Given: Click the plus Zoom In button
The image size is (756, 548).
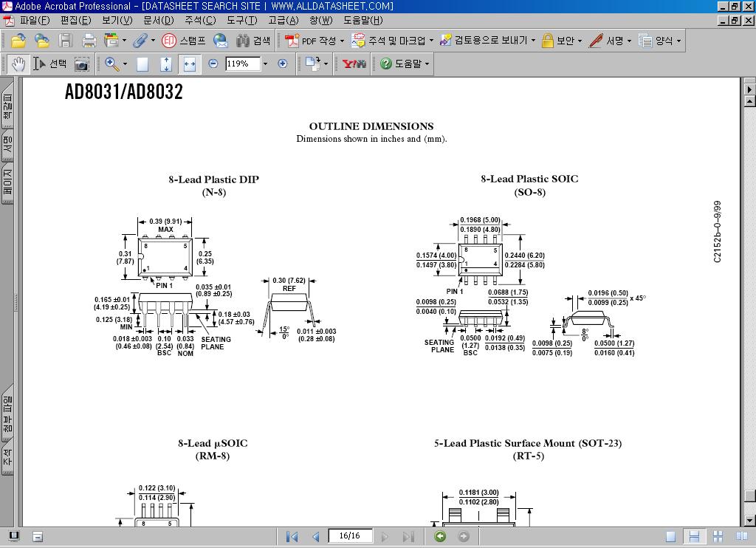Looking at the screenshot, I should [x=283, y=64].
